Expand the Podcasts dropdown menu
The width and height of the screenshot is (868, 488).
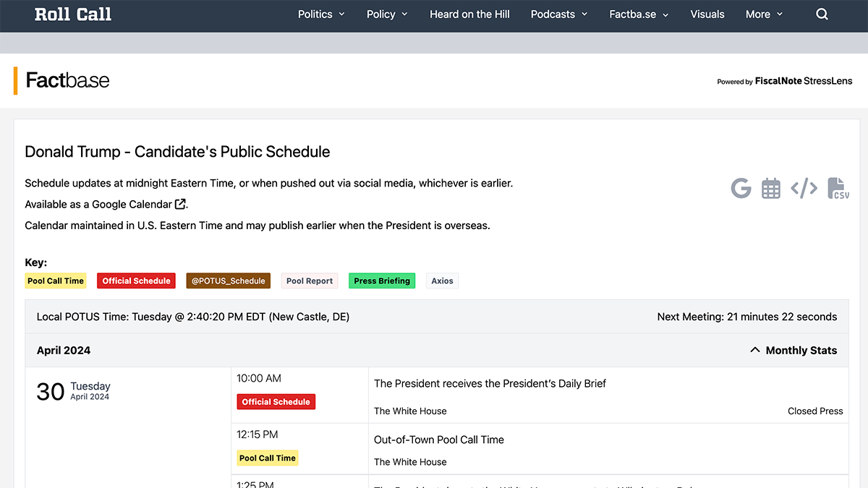click(559, 14)
